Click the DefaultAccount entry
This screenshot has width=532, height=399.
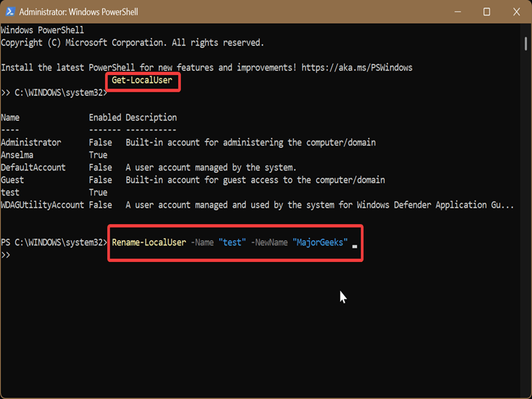33,168
